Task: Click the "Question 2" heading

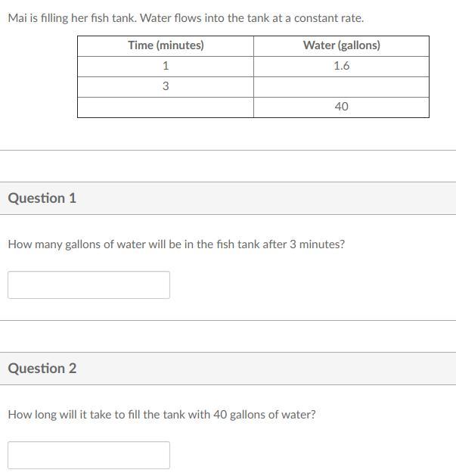Action: [x=42, y=369]
